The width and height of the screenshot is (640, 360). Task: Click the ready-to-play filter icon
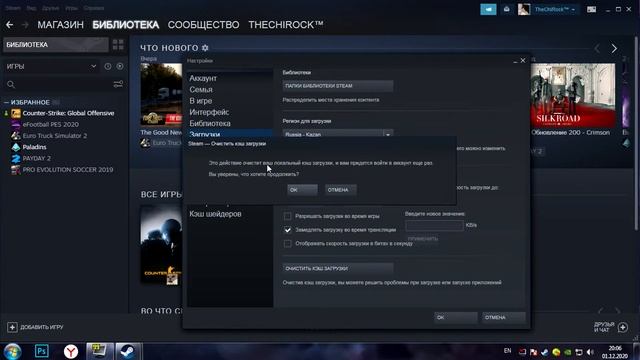120,66
